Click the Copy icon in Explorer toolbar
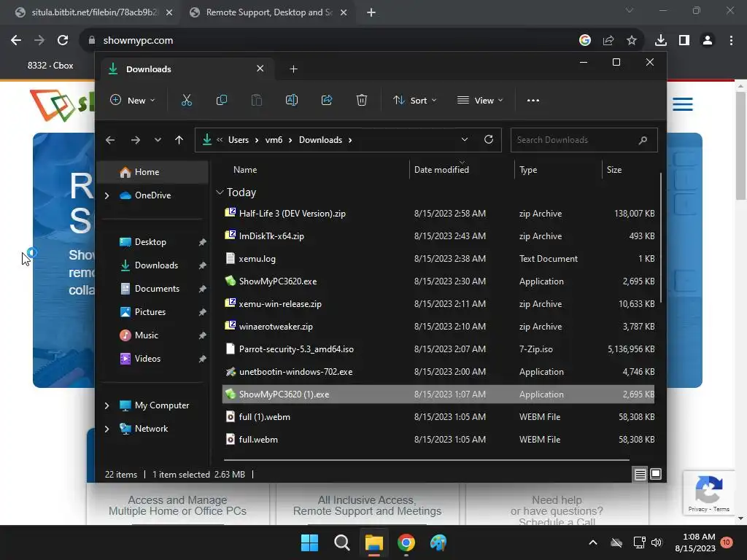The width and height of the screenshot is (747, 560). pos(222,101)
